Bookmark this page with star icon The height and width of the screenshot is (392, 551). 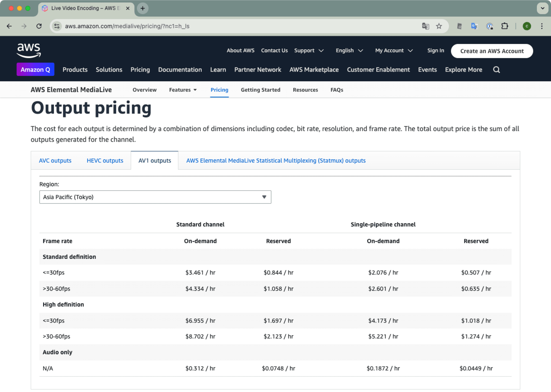[x=439, y=26]
